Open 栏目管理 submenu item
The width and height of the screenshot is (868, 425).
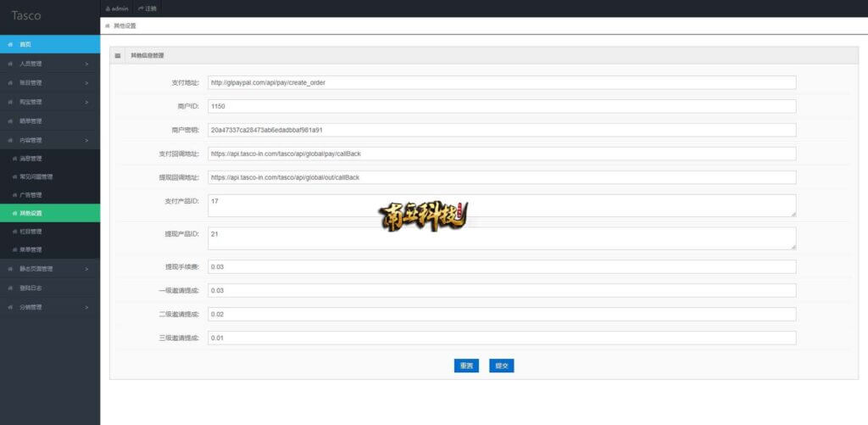[x=50, y=232]
